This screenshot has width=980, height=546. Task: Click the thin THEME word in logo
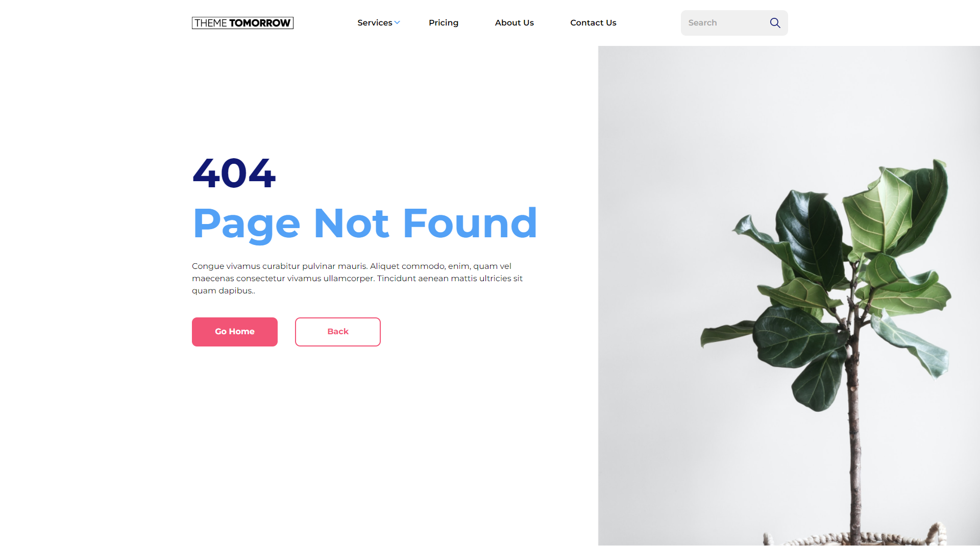pyautogui.click(x=211, y=23)
